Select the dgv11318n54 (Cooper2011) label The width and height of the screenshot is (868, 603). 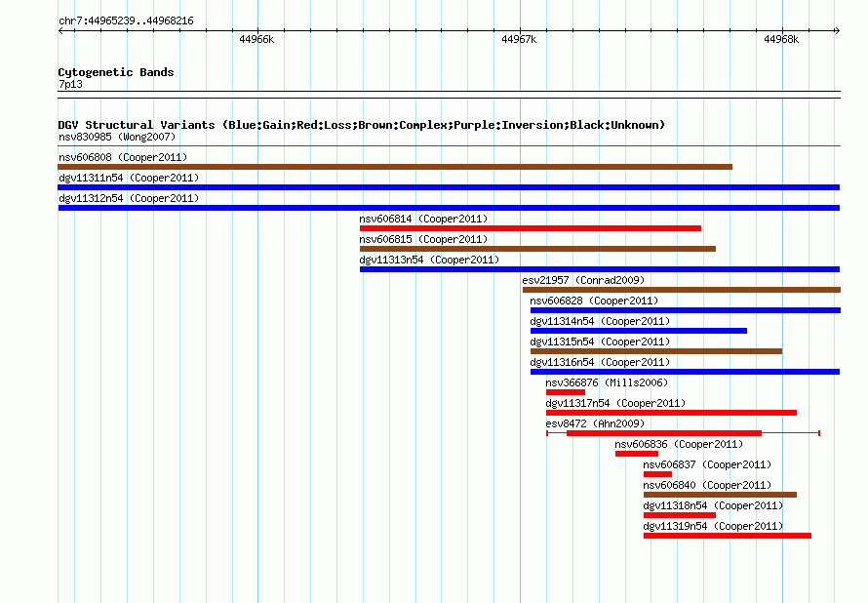point(713,505)
